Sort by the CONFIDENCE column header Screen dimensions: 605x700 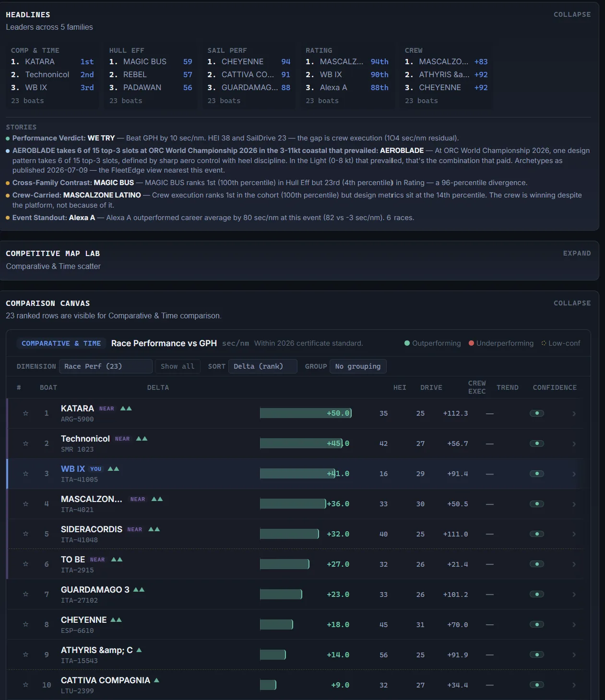click(555, 387)
